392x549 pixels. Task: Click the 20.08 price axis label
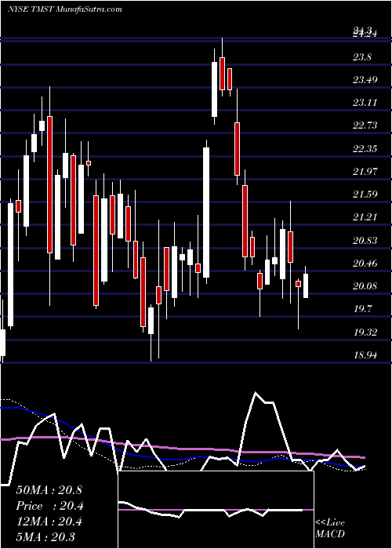pyautogui.click(x=365, y=286)
